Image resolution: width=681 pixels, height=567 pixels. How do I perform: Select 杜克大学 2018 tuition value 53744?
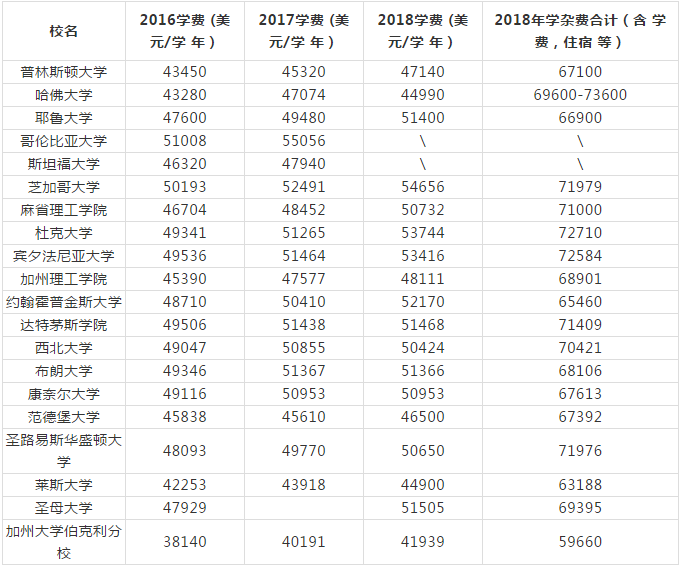pyautogui.click(x=423, y=233)
